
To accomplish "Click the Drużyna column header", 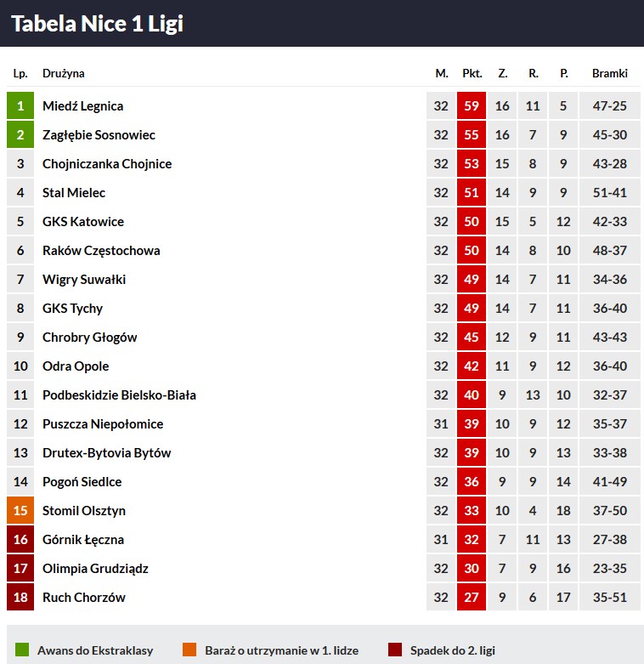I will point(64,74).
